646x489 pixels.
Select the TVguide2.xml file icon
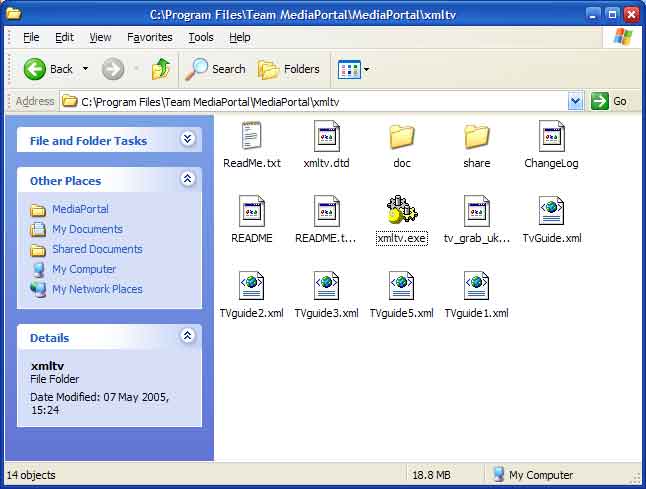point(252,285)
